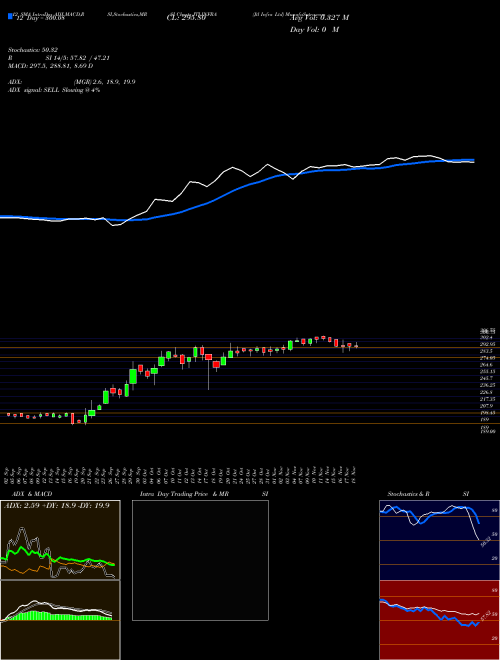
Task: Select the Day Vol: 0 M text
Action: [x=314, y=29]
